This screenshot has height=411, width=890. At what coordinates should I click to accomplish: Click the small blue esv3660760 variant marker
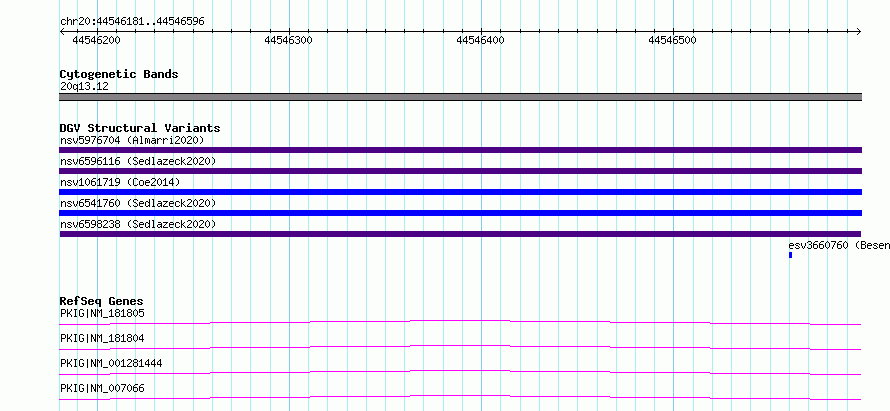click(x=790, y=255)
